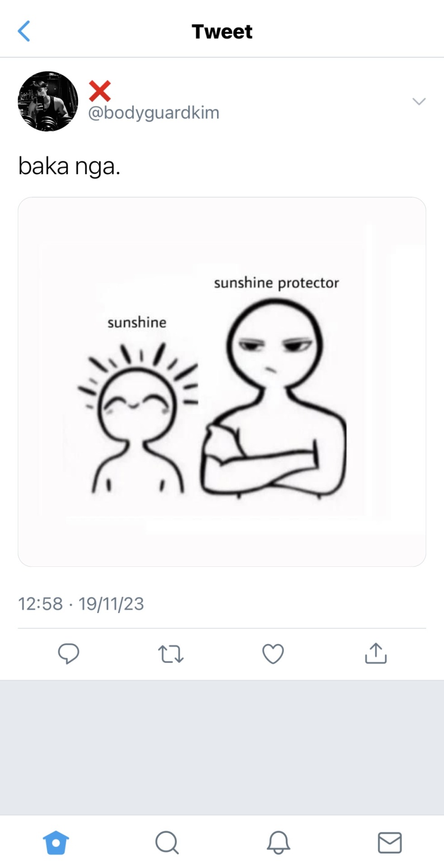
Task: Go to the Home tab
Action: (56, 843)
